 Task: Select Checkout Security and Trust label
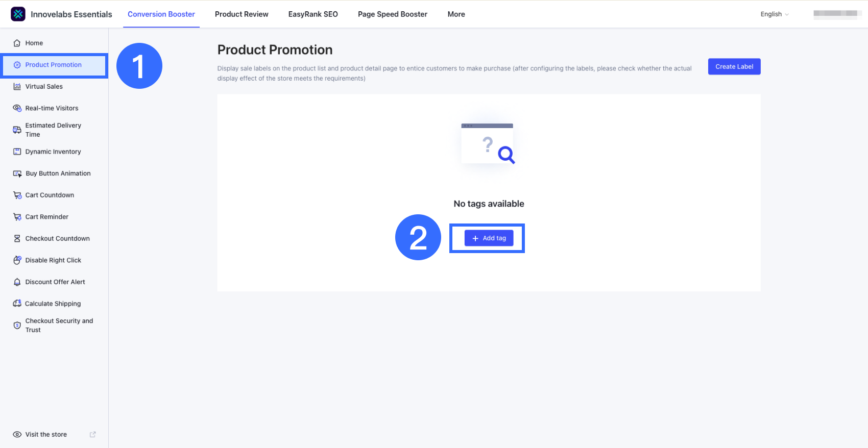pyautogui.click(x=59, y=326)
